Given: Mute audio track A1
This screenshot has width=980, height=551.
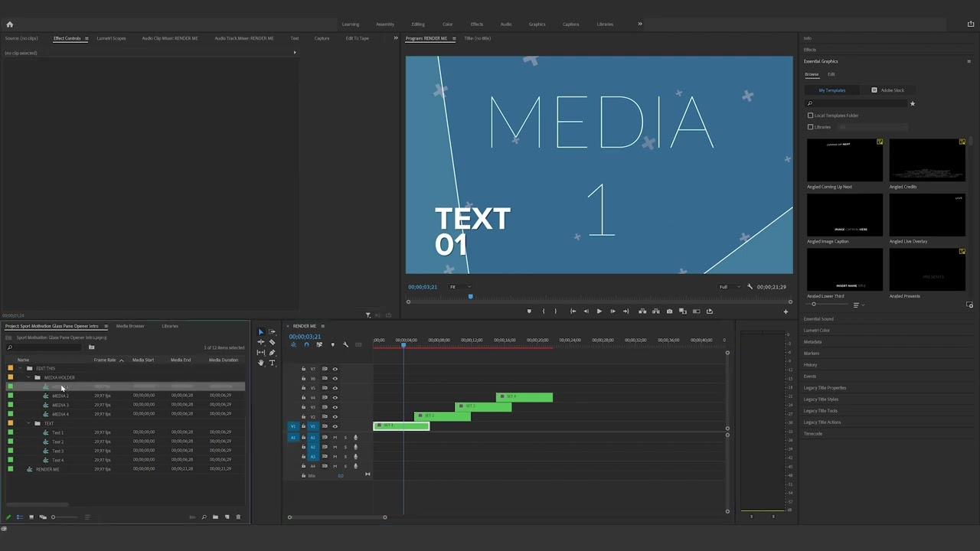Looking at the screenshot, I should coord(335,438).
